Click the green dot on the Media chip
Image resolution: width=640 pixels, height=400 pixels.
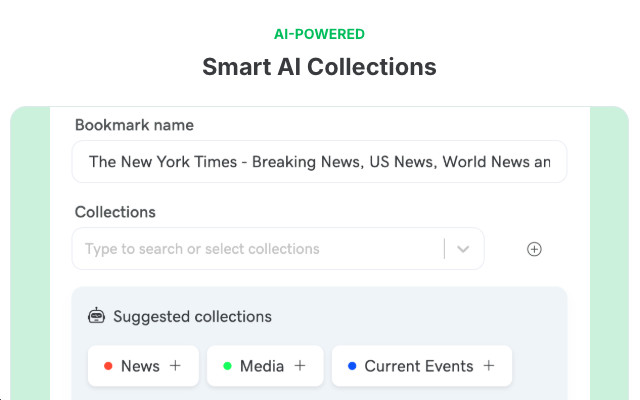(227, 366)
